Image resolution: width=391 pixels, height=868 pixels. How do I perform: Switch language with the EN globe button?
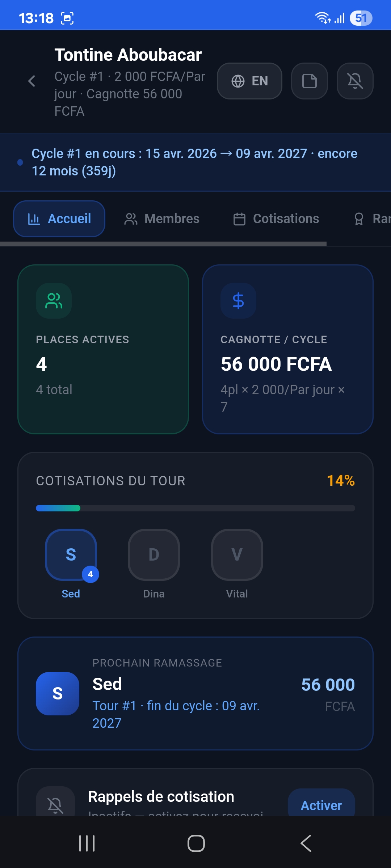249,81
